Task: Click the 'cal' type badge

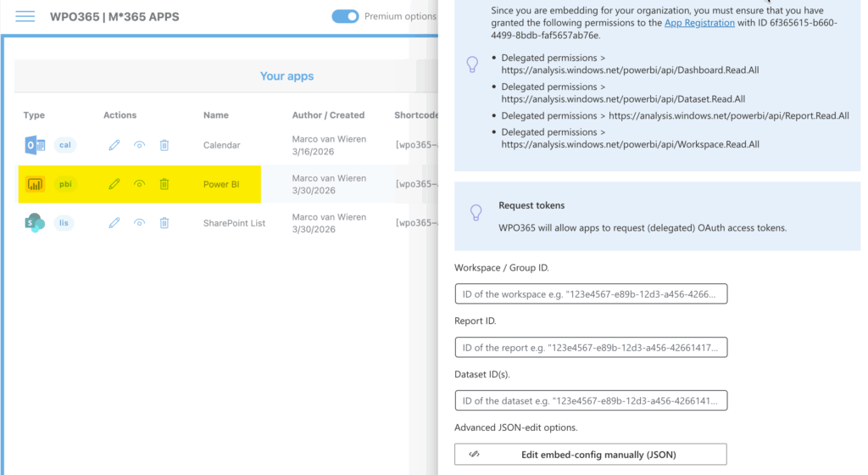Action: [64, 145]
